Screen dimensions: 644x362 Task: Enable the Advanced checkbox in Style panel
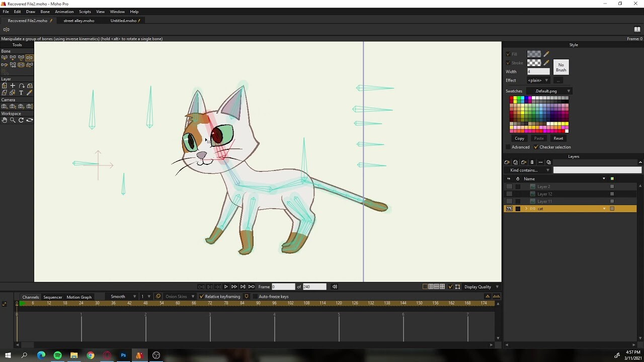508,147
